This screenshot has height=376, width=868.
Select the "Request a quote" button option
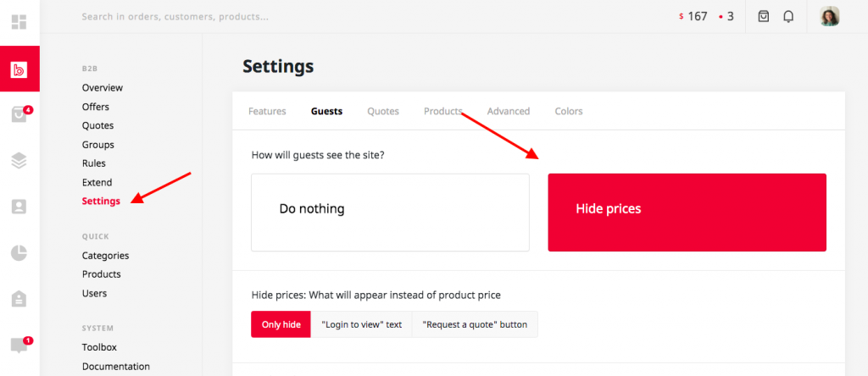(475, 324)
